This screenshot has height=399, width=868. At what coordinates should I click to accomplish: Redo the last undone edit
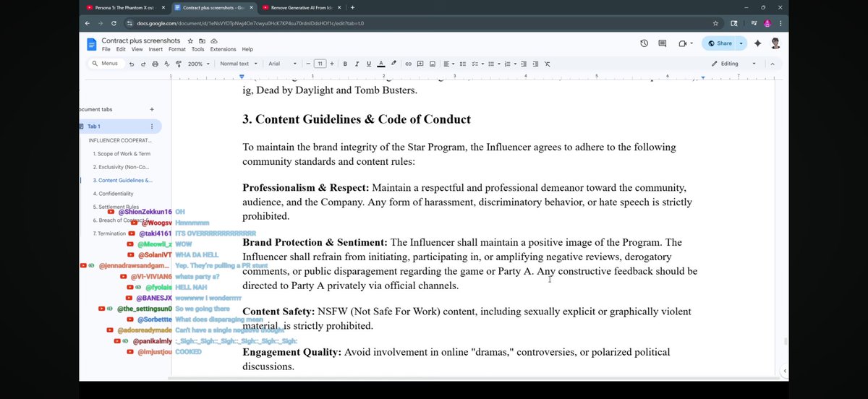pyautogui.click(x=142, y=64)
